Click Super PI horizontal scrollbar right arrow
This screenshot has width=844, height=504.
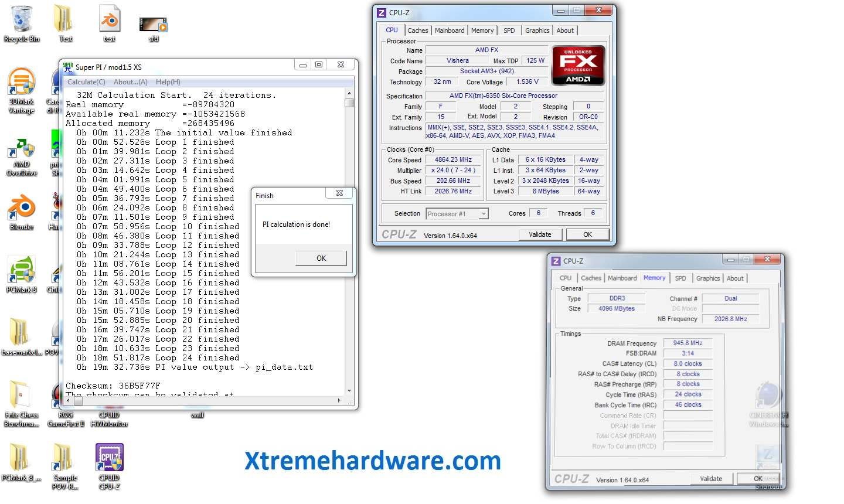coord(339,400)
